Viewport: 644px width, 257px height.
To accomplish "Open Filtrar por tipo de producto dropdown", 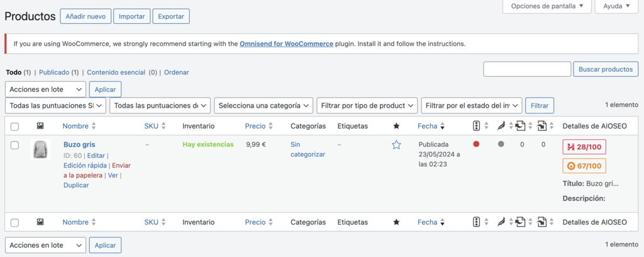I will (x=367, y=105).
